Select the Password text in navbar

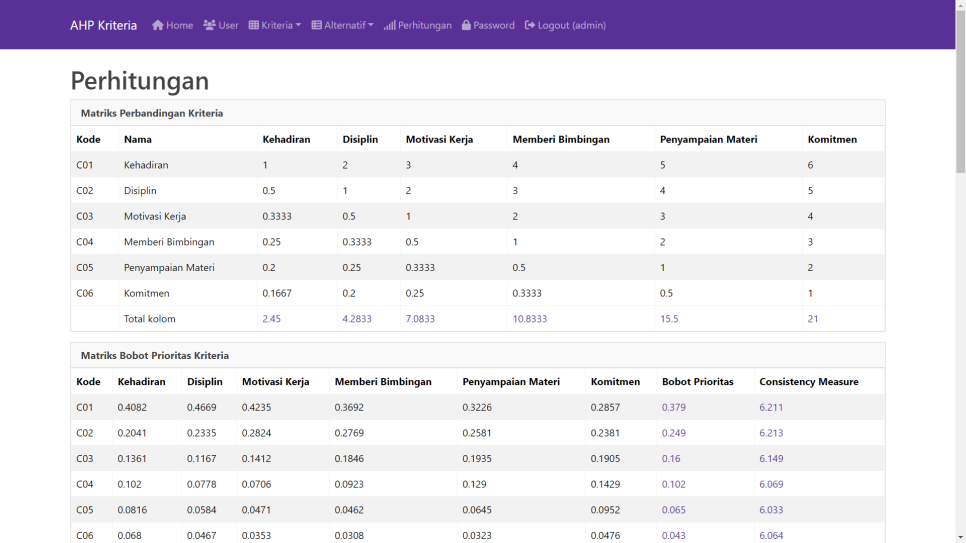(494, 25)
